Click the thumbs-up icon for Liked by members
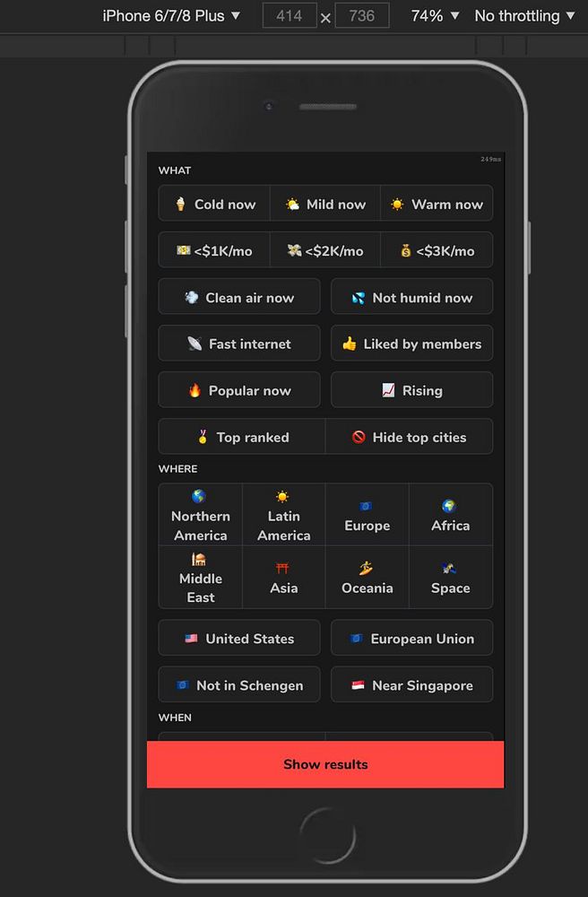Image resolution: width=588 pixels, height=897 pixels. click(350, 344)
